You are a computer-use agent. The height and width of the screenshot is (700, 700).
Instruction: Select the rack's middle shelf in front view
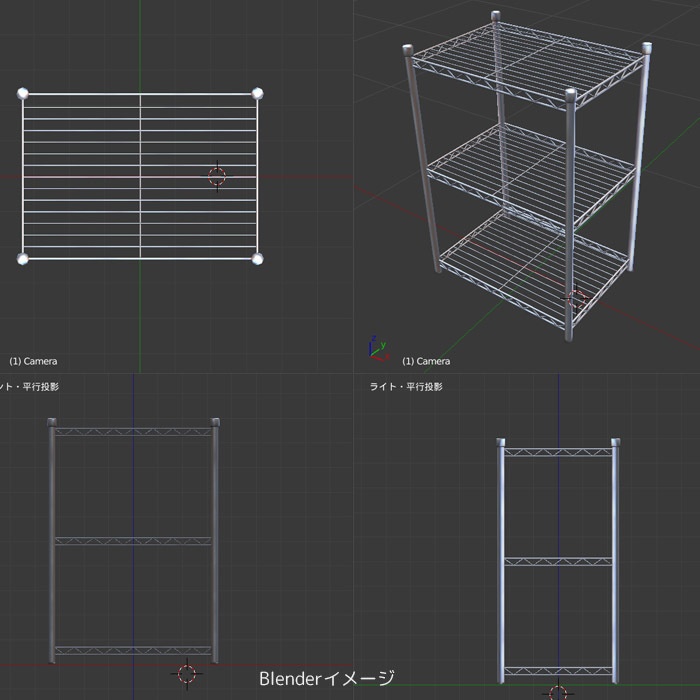pyautogui.click(x=133, y=541)
